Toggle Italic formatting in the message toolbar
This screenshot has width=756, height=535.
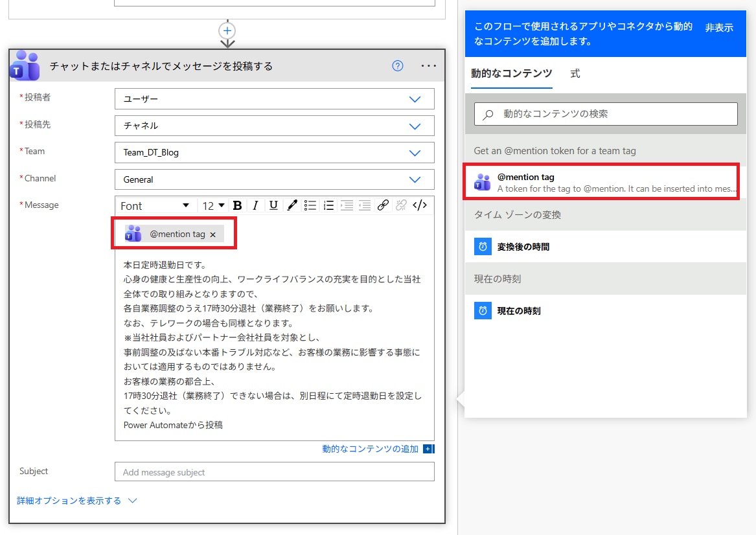[255, 205]
